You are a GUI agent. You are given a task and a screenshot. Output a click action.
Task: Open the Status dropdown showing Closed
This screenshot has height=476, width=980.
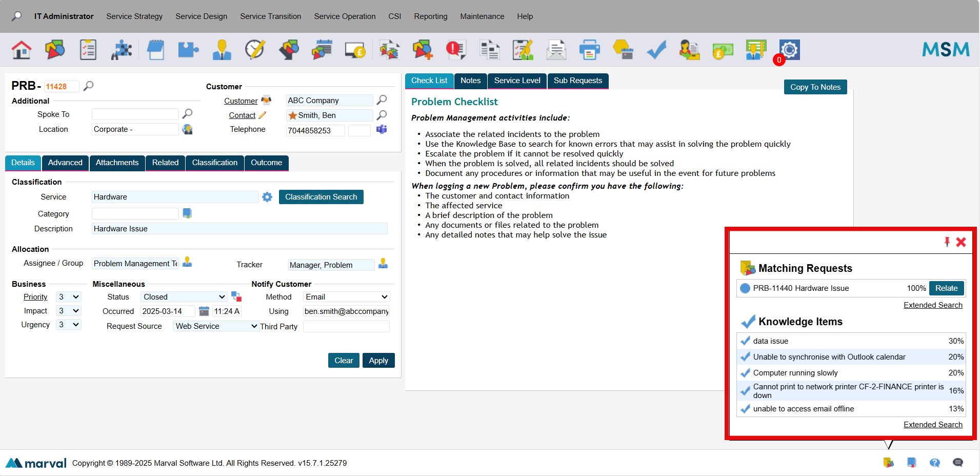pyautogui.click(x=184, y=297)
